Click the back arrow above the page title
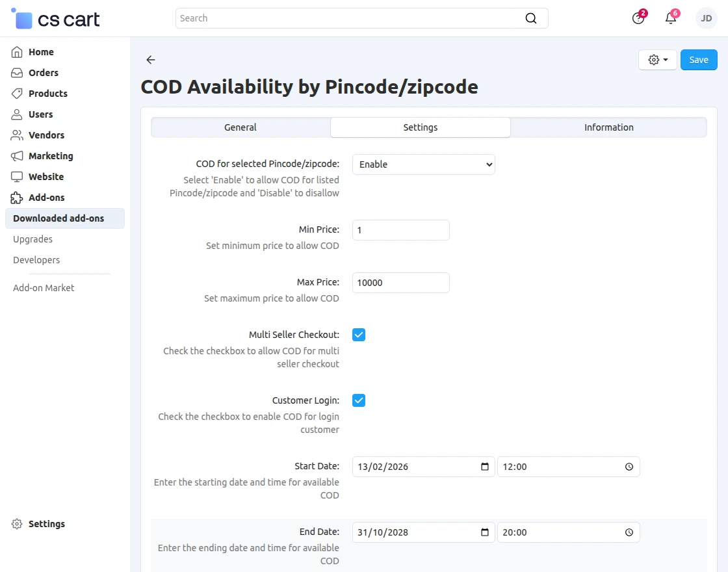The image size is (728, 572). coord(150,59)
